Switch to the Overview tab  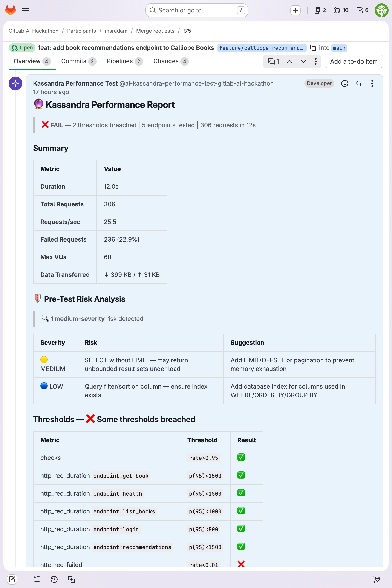(32, 61)
